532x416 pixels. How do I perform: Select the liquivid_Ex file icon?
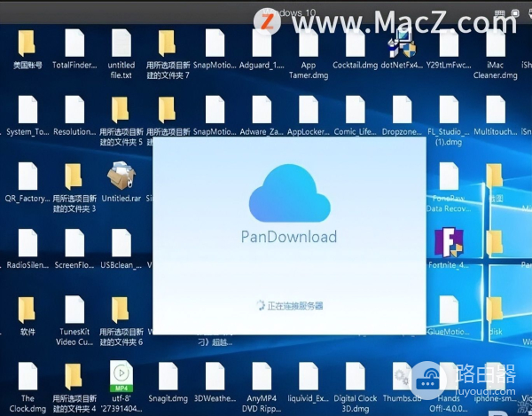coord(309,375)
